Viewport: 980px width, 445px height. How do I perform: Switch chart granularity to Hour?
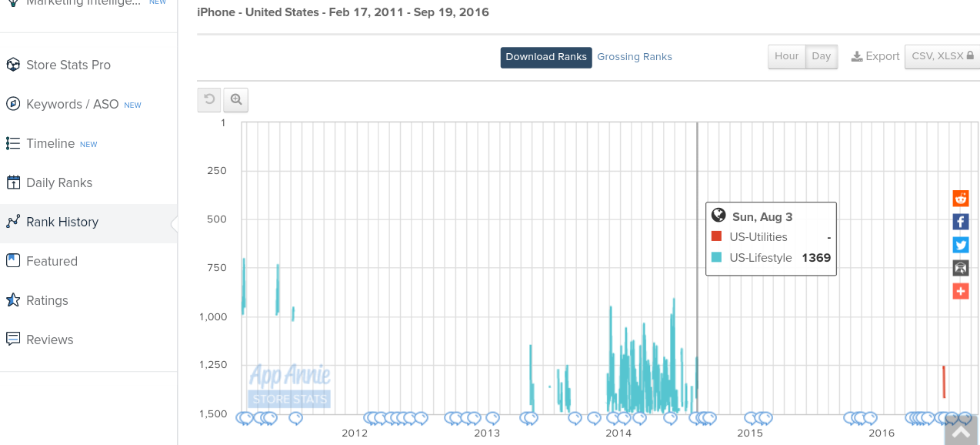tap(786, 56)
